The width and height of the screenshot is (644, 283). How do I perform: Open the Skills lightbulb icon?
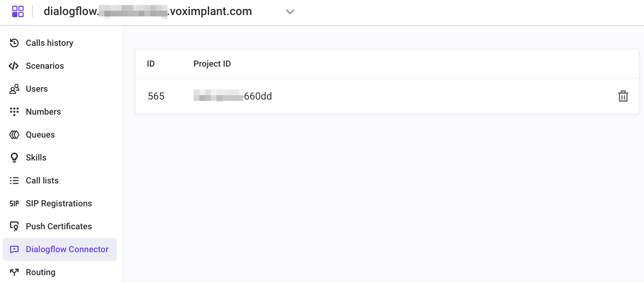pyautogui.click(x=14, y=158)
